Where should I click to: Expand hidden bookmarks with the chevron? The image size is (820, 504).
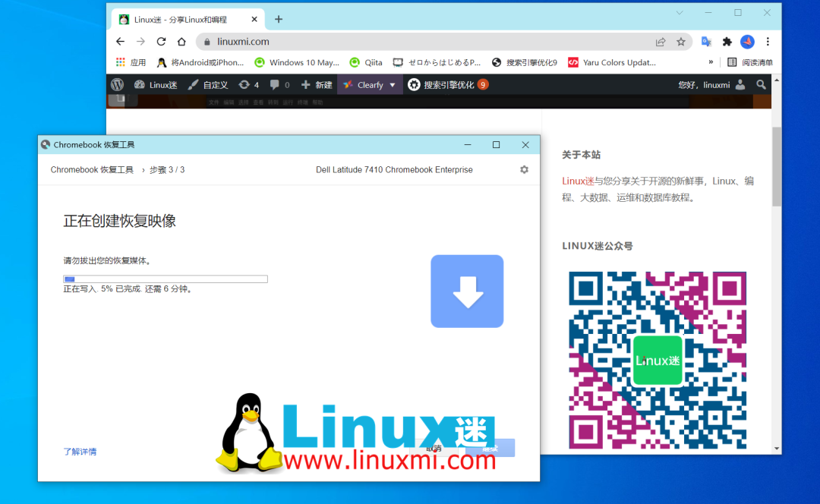pyautogui.click(x=710, y=62)
